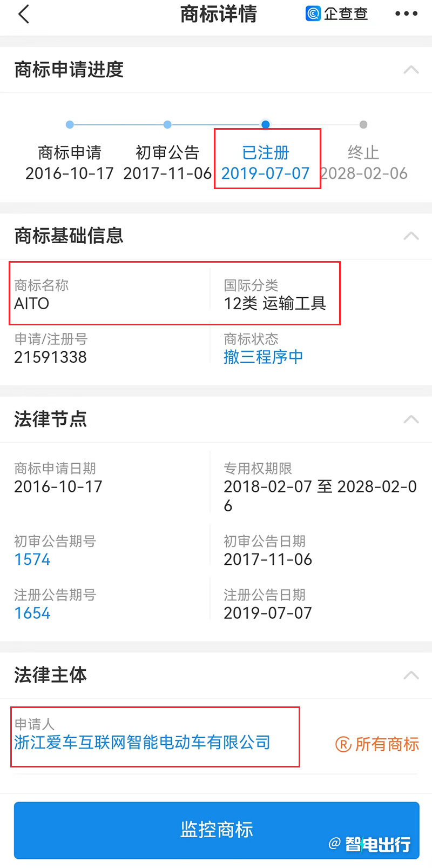Collapse the 商标基础信息 section

click(x=411, y=236)
